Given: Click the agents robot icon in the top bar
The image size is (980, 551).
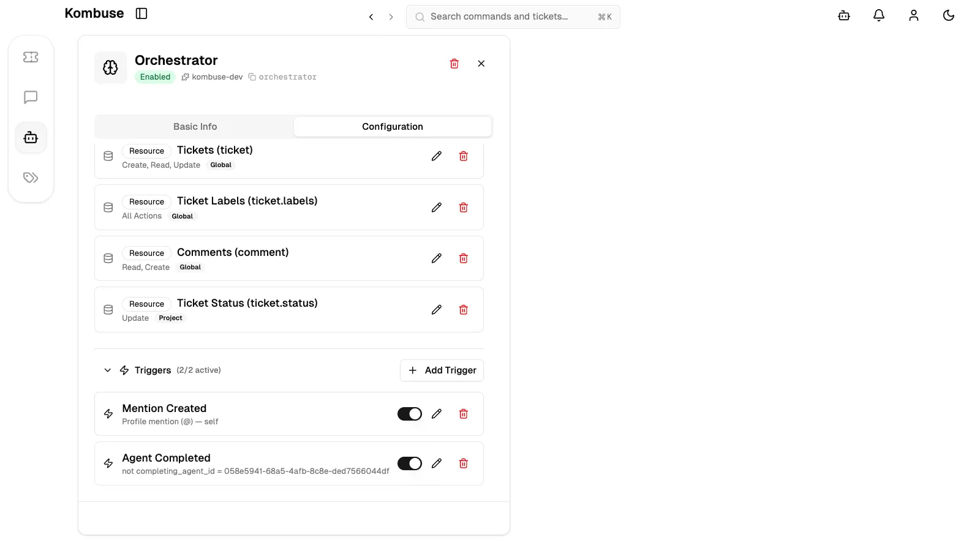Looking at the screenshot, I should [843, 15].
